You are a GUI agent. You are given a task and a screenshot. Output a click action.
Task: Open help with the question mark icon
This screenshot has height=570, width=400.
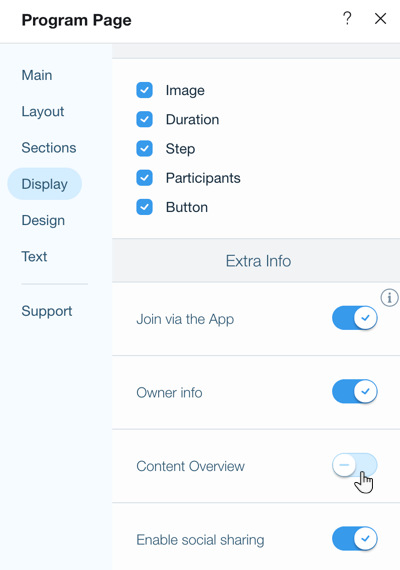click(347, 18)
